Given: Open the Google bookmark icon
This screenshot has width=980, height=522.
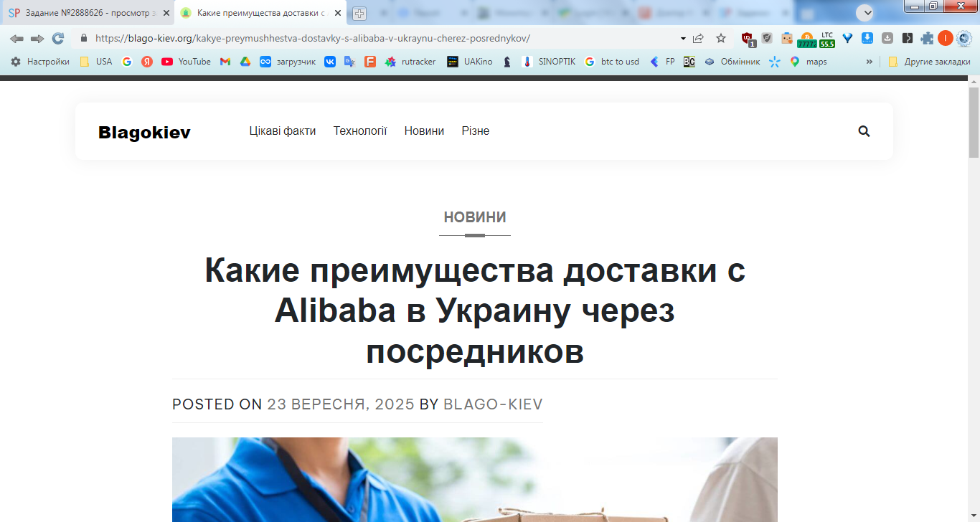Looking at the screenshot, I should tap(127, 62).
